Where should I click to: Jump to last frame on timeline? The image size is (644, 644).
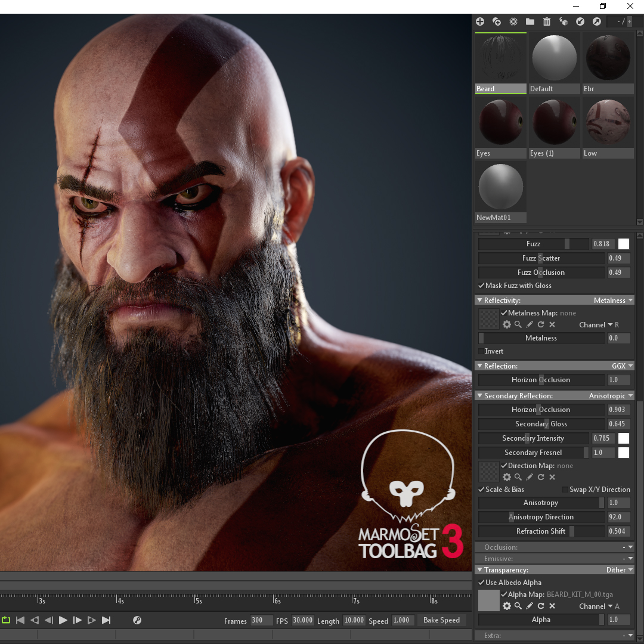pyautogui.click(x=106, y=620)
